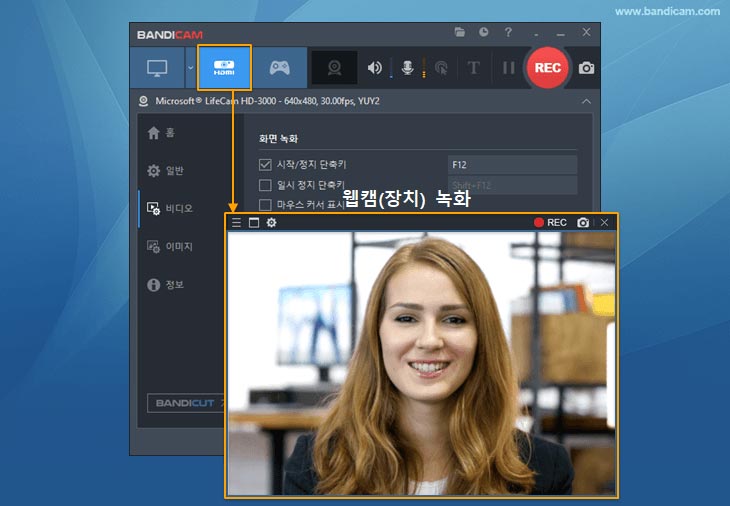Open the 비디오 tab in sidebar
730x506 pixels.
[x=170, y=208]
